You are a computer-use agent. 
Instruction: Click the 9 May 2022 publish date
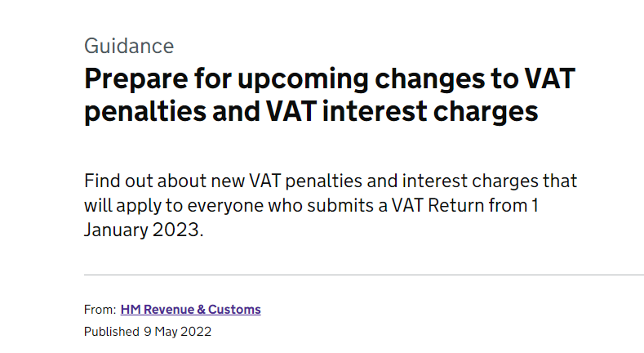[177, 332]
